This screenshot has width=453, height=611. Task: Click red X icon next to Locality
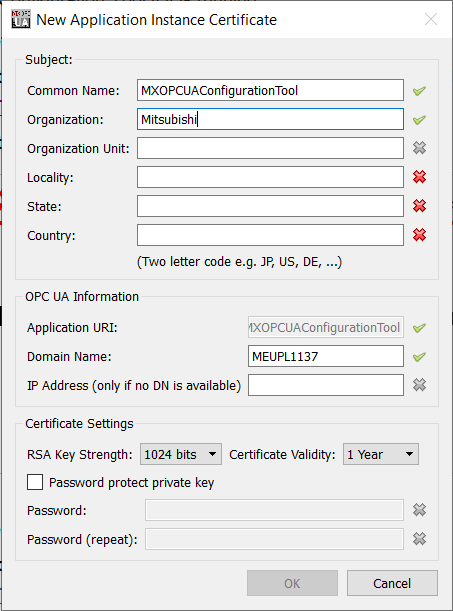(419, 177)
